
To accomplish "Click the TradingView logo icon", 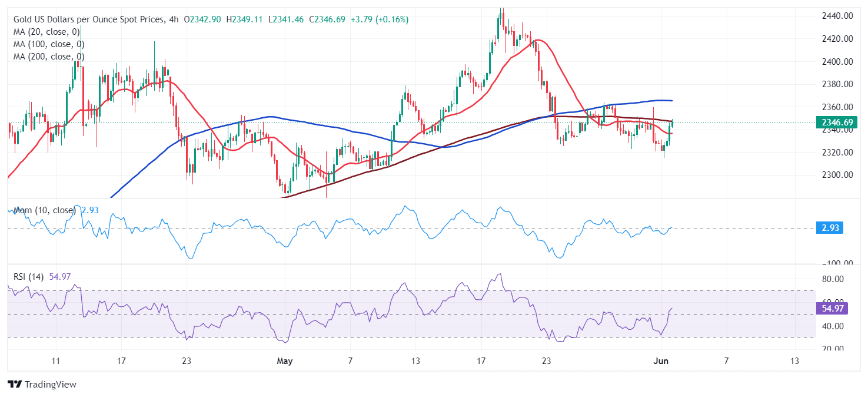I will 15,385.
